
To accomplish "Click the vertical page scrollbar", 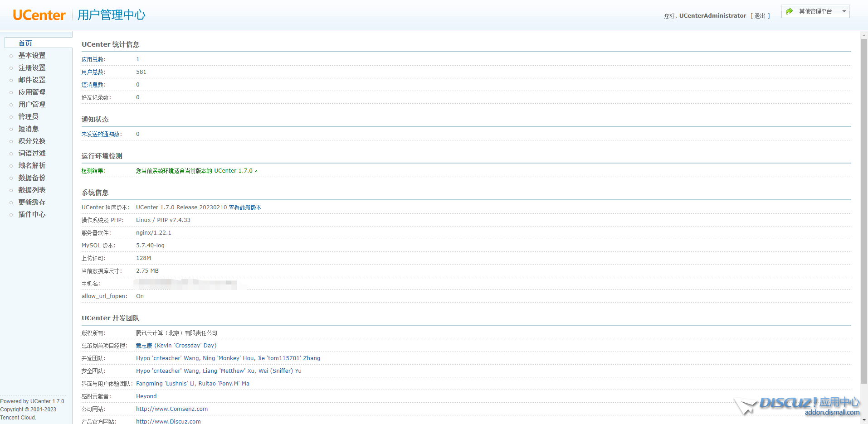I will point(864,211).
